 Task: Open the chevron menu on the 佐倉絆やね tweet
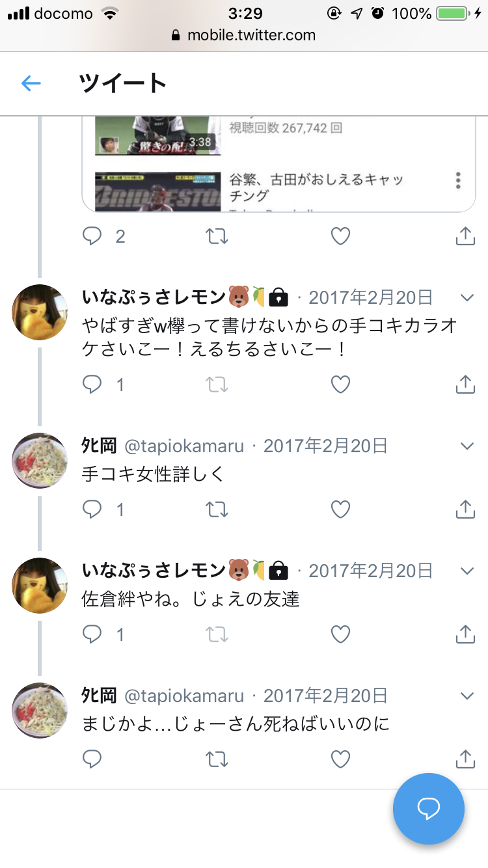(x=467, y=571)
